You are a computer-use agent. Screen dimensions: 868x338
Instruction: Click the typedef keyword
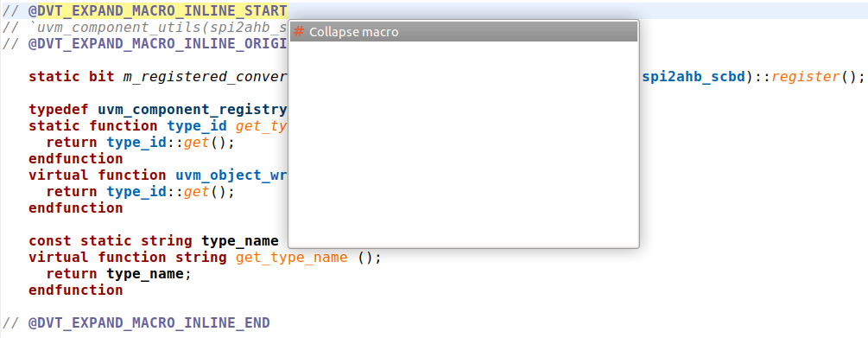point(59,110)
